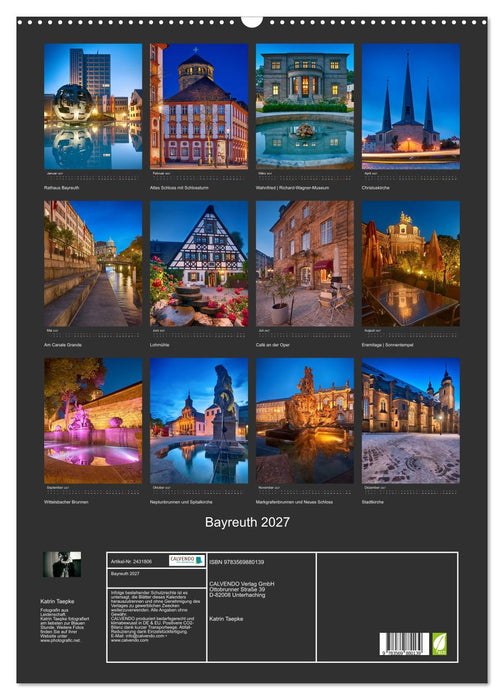Open the Café an der Oper photo
The width and height of the screenshot is (504, 700).
tap(305, 263)
